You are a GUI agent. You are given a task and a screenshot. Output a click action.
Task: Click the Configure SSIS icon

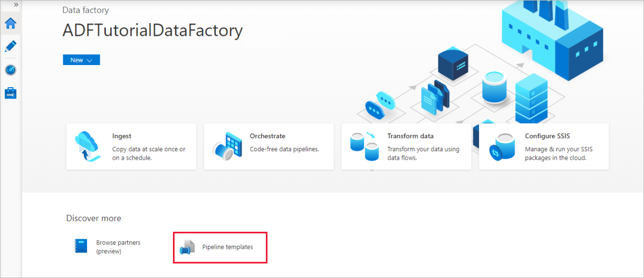click(x=502, y=148)
